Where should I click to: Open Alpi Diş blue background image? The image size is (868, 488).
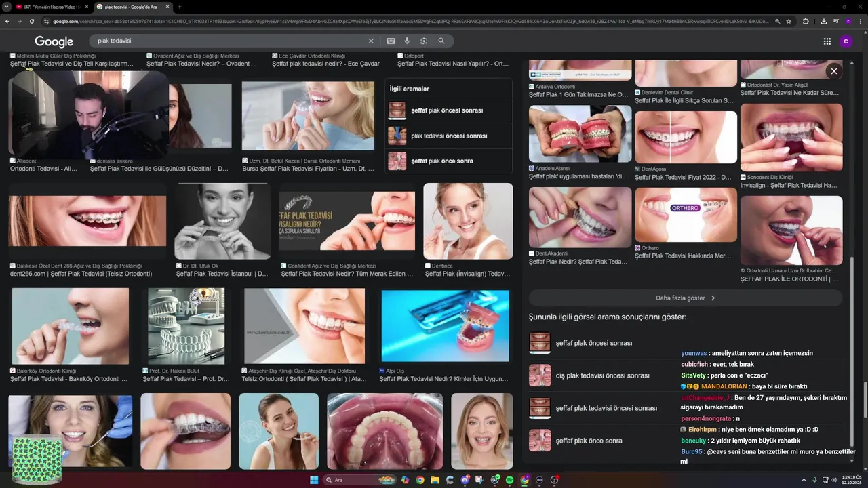(x=445, y=326)
